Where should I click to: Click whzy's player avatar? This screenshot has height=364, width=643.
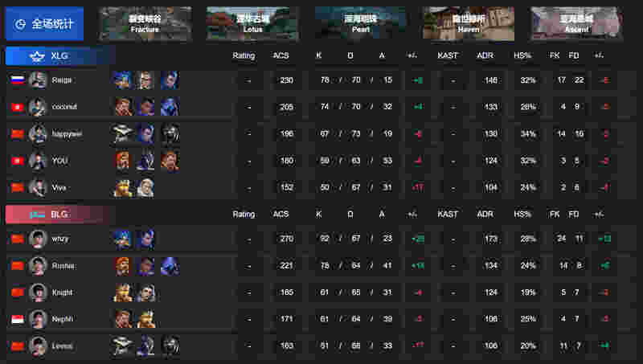pyautogui.click(x=38, y=239)
